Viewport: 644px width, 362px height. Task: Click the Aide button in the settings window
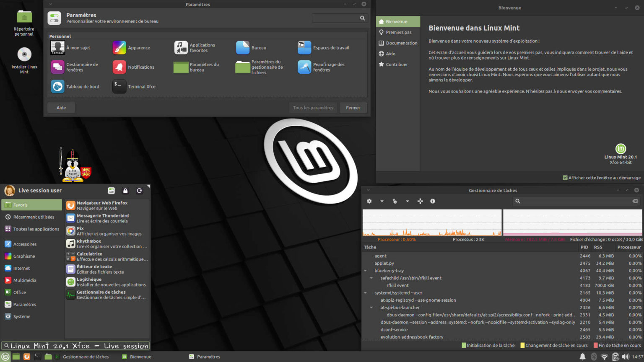click(61, 108)
